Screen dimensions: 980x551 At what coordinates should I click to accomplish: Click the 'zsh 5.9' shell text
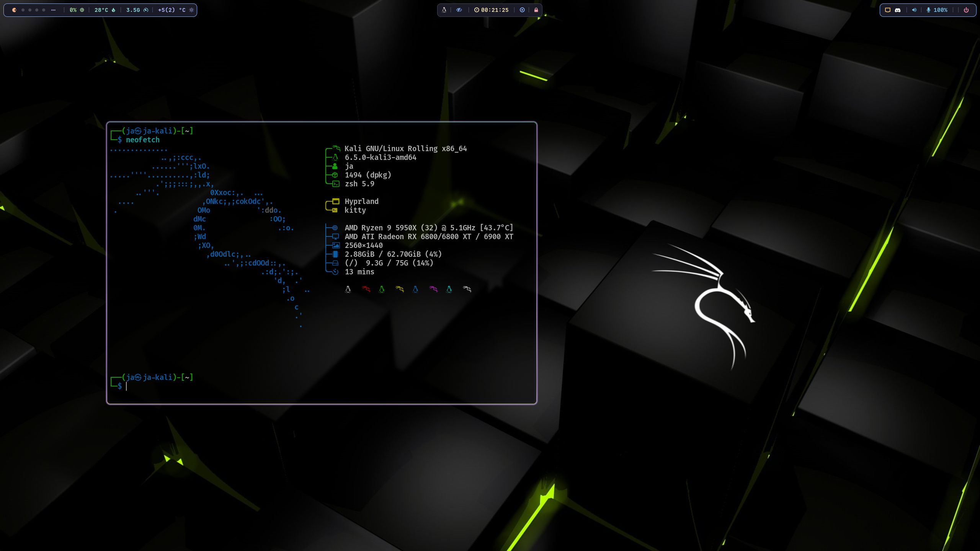tap(359, 184)
